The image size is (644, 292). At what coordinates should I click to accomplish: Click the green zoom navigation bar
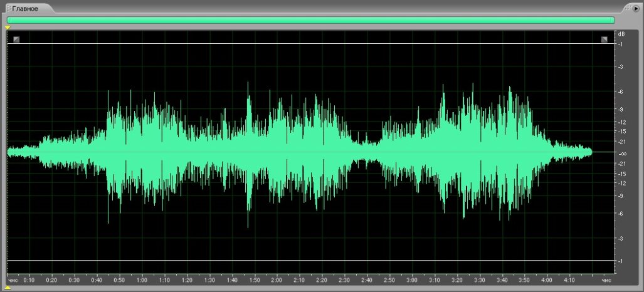(x=310, y=20)
